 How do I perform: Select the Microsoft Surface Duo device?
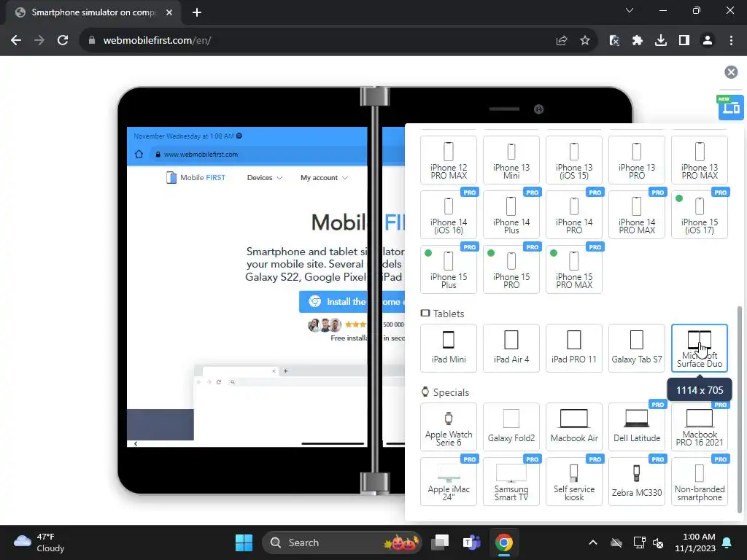(700, 348)
